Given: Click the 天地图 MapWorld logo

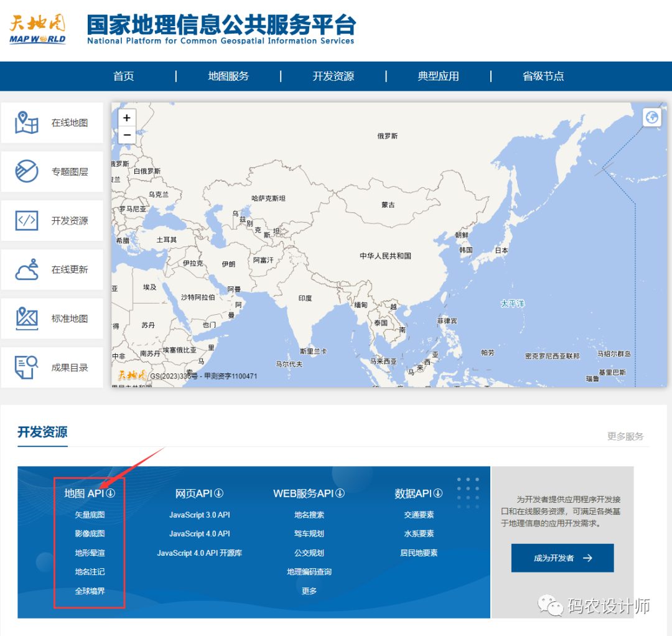Looking at the screenshot, I should tap(38, 29).
